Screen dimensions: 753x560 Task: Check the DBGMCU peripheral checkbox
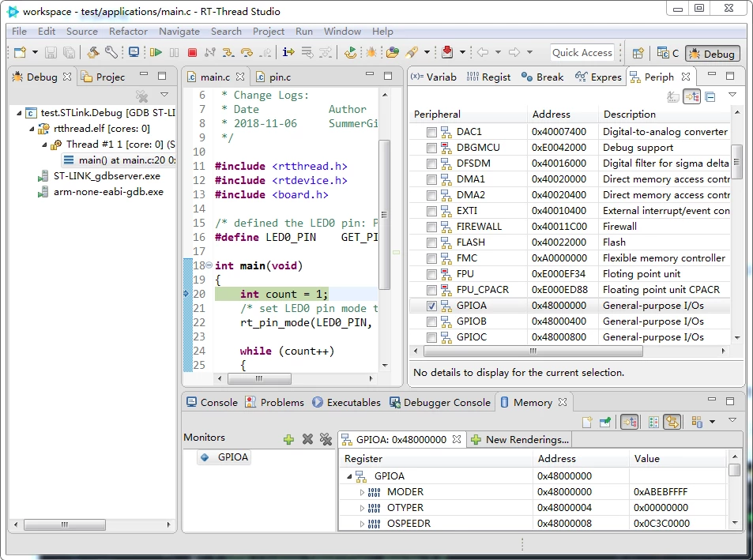[431, 148]
